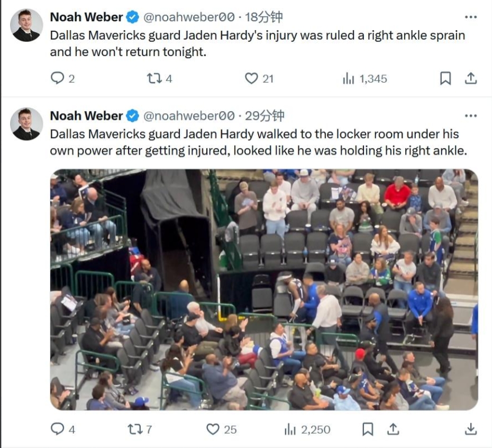Open the arena crowd video thumbnail

click(264, 289)
